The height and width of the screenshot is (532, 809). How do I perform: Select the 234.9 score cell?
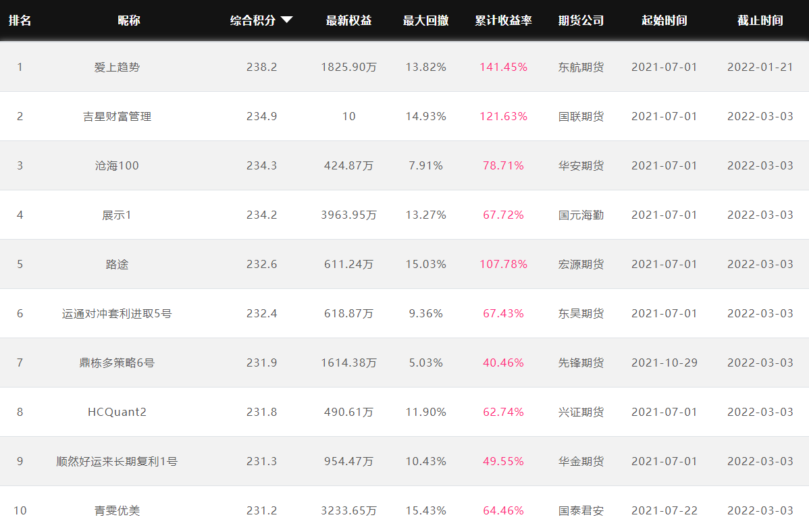click(261, 117)
